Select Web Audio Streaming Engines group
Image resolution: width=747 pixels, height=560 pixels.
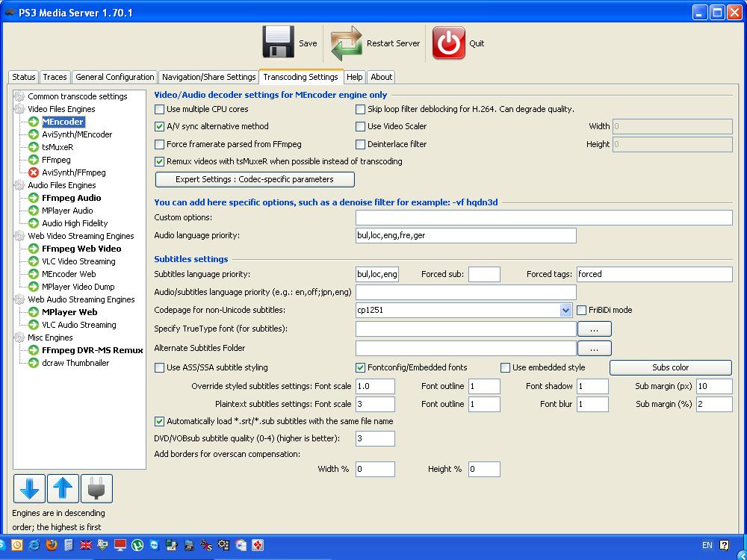[81, 299]
